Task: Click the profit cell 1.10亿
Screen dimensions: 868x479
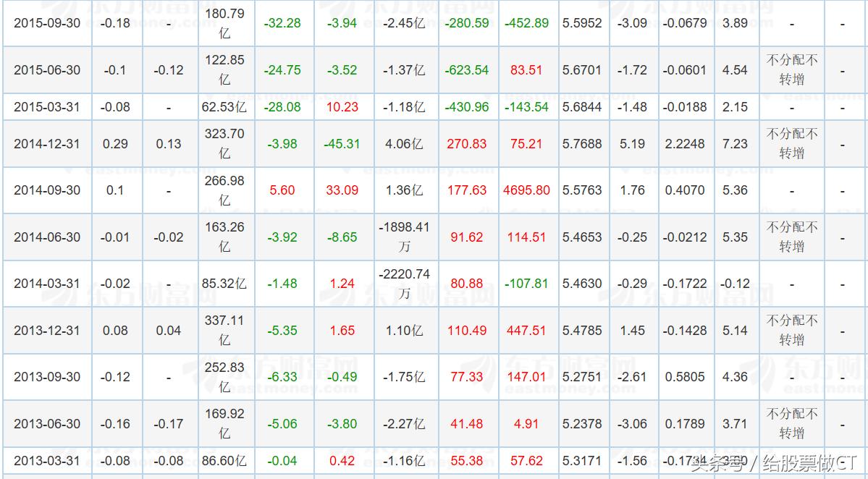Action: [404, 331]
